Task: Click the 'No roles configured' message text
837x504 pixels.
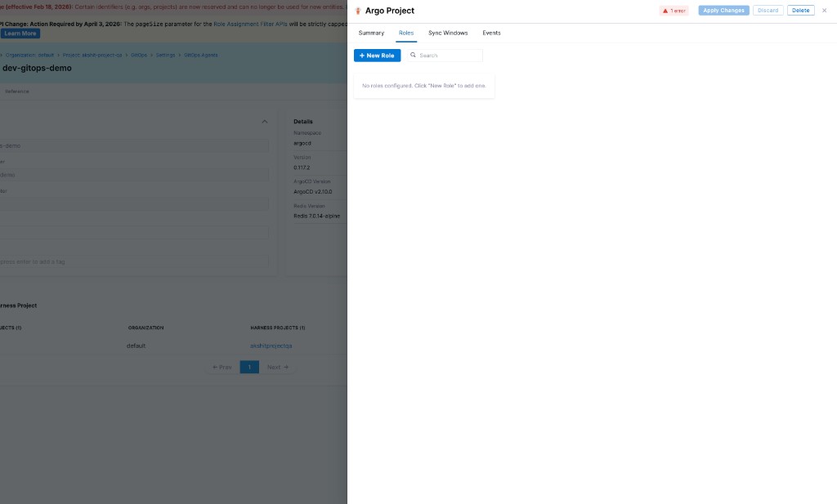Action: coord(424,86)
